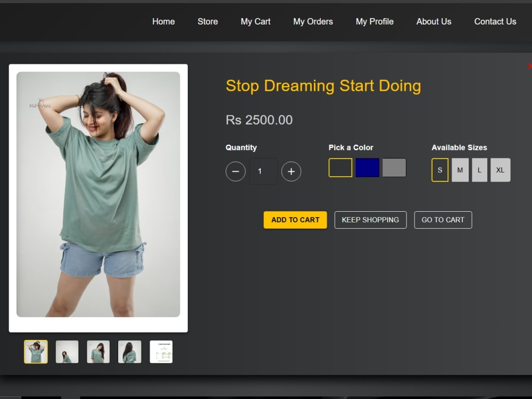Screen dimensions: 532x399
Task: Click the main product image
Action: [98, 194]
